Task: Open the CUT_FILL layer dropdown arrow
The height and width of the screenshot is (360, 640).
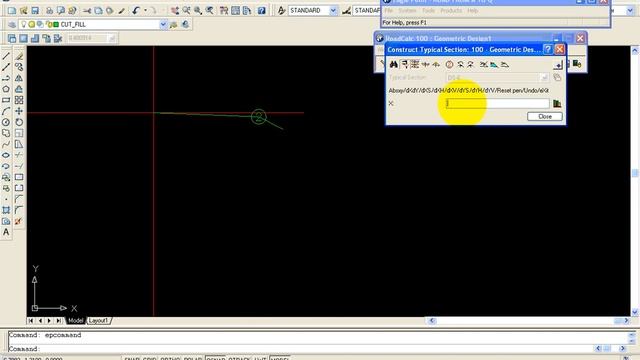Action: tap(163, 24)
